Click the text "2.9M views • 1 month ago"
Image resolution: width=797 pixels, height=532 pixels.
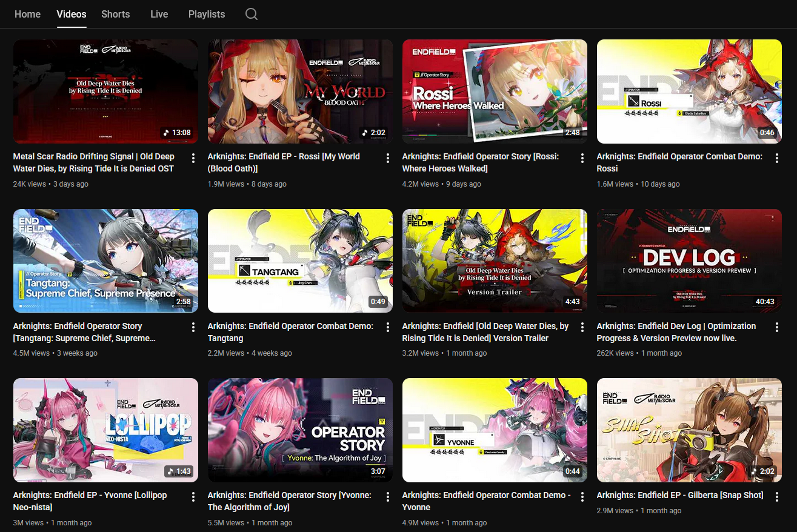tap(639, 511)
